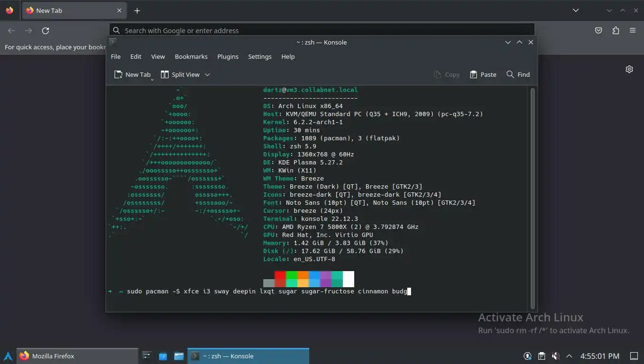Viewport: 644px width, 364px height.
Task: Open the Konsole Plugins menu
Action: tap(228, 56)
